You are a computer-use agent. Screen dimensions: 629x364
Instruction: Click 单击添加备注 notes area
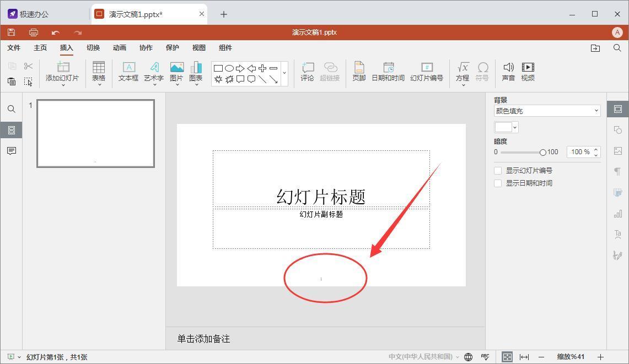[325, 339]
